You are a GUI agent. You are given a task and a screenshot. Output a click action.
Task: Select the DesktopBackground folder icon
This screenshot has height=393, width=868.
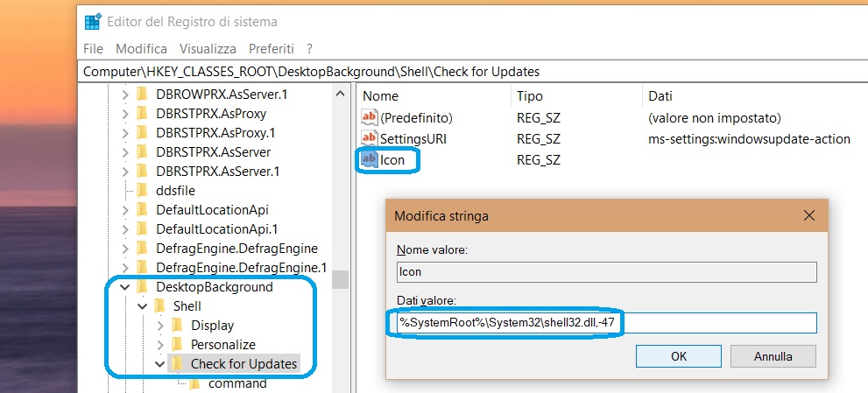[x=142, y=287]
